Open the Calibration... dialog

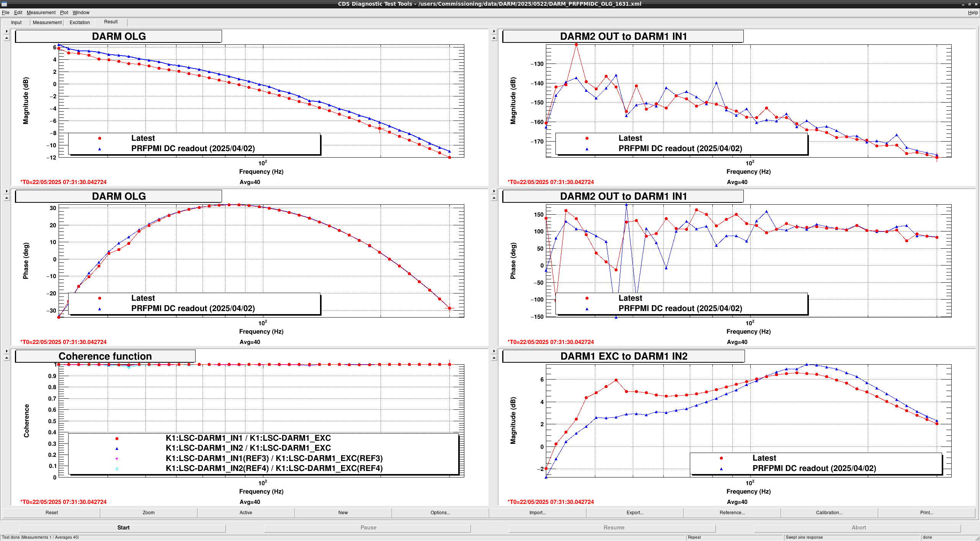click(829, 513)
